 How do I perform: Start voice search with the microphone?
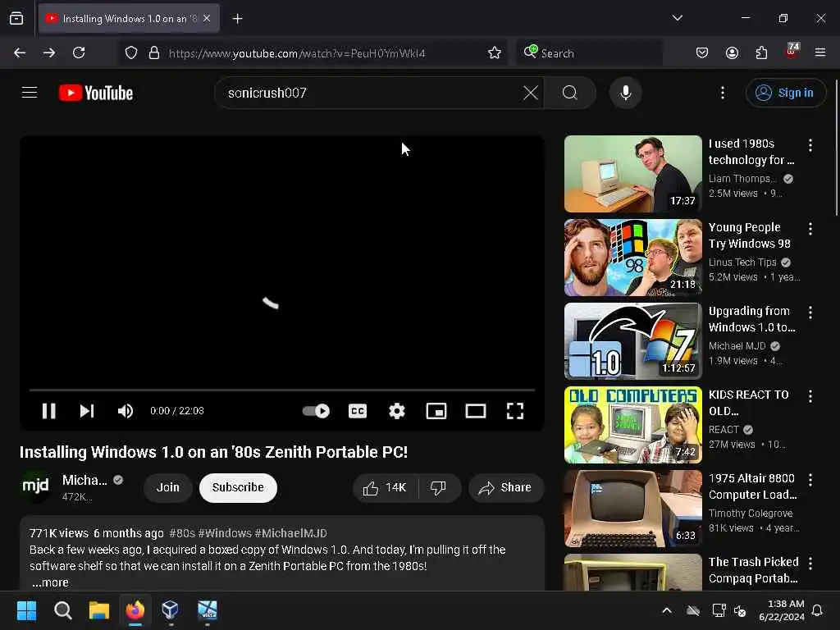coord(625,93)
